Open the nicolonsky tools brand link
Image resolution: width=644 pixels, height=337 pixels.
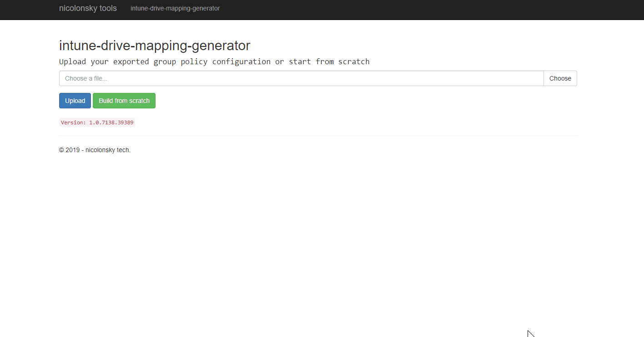tap(88, 8)
